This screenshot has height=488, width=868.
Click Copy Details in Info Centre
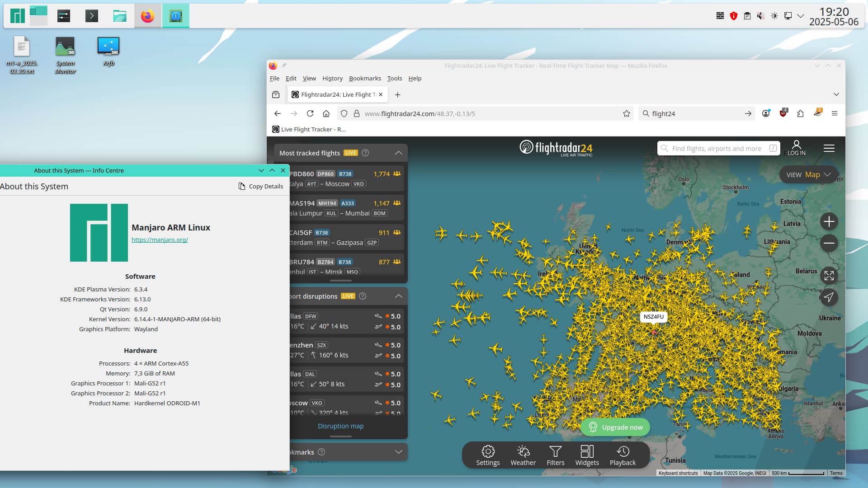pos(261,186)
